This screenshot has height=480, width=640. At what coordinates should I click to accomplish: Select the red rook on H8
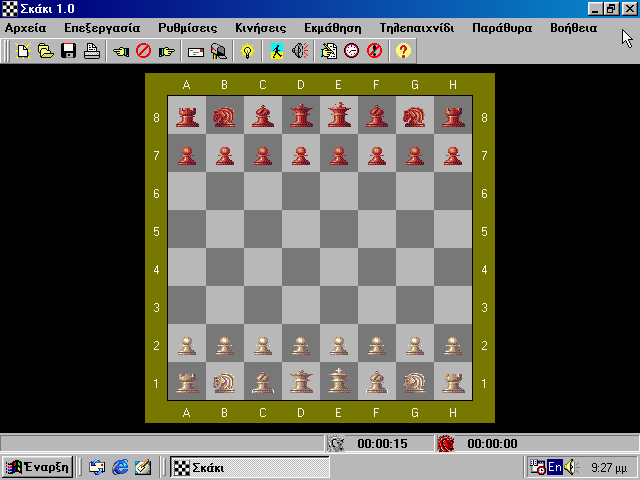pos(453,117)
